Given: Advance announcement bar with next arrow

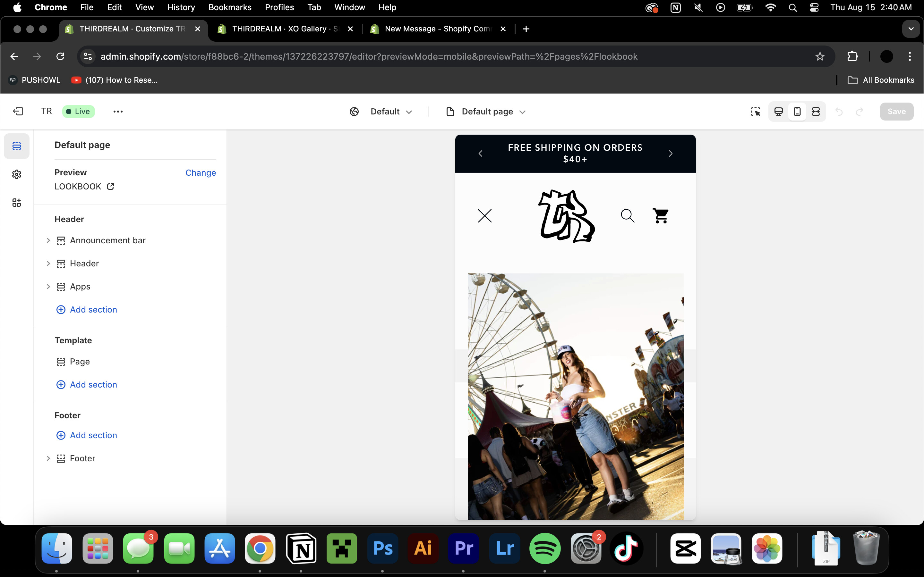Looking at the screenshot, I should point(671,154).
